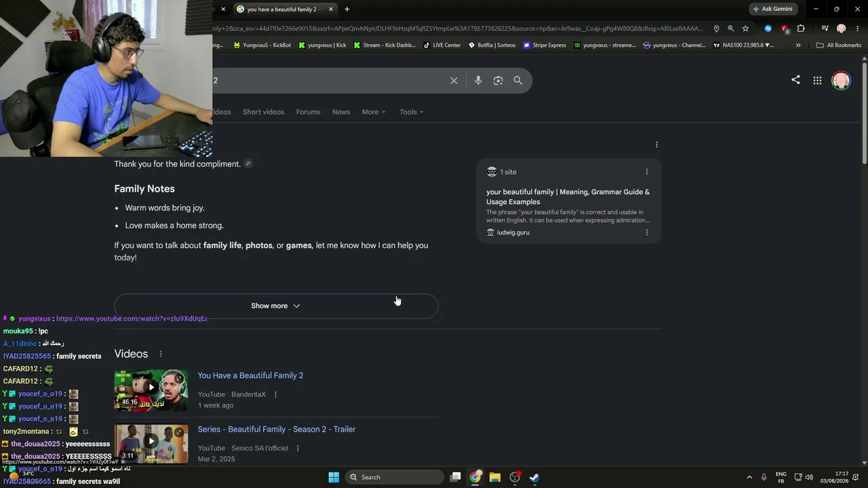Switch to Short videos results tab
Screen dimensions: 868x488
(x=263, y=112)
